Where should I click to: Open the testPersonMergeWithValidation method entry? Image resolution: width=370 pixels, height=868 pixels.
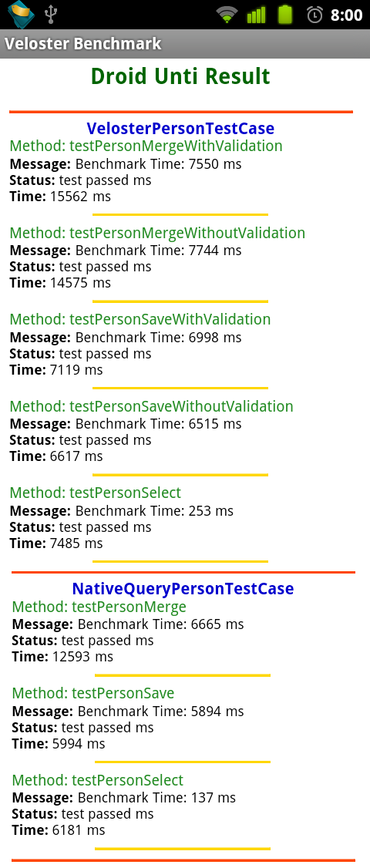coord(146,146)
